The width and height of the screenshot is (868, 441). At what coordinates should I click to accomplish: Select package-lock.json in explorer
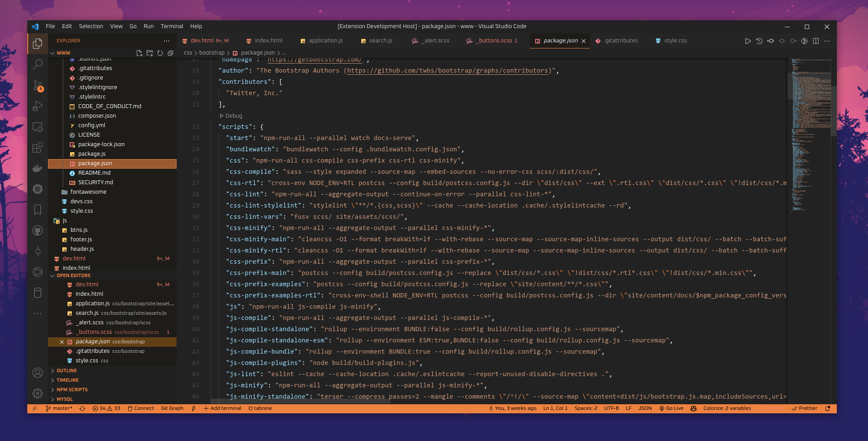pyautogui.click(x=113, y=144)
